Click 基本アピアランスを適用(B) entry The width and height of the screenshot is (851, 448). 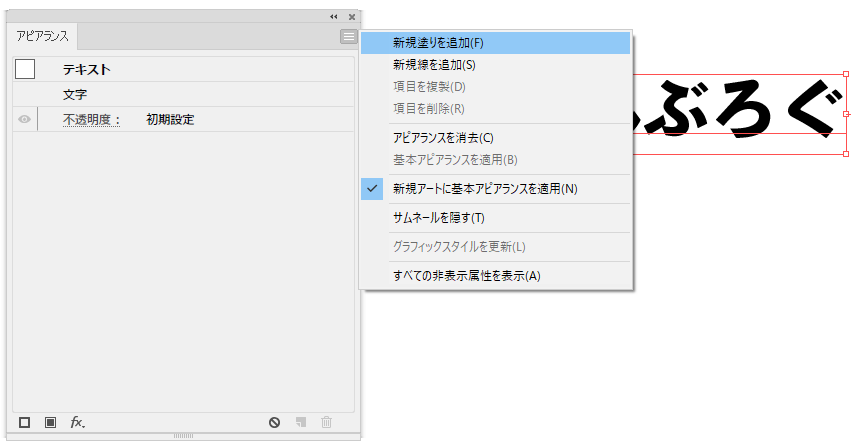(496, 160)
